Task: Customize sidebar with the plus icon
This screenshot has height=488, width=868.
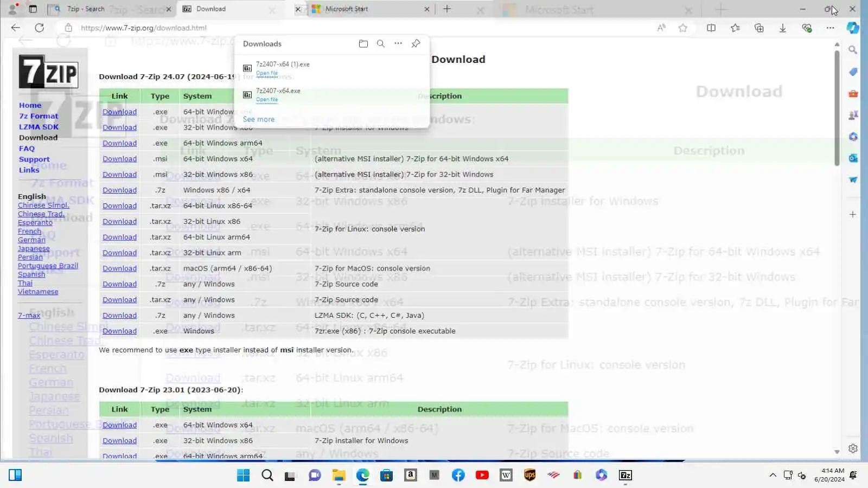Action: coord(853,214)
